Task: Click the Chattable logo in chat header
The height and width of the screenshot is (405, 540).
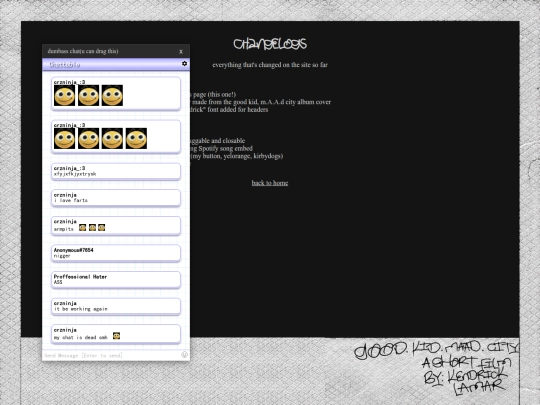Action: pyautogui.click(x=64, y=64)
